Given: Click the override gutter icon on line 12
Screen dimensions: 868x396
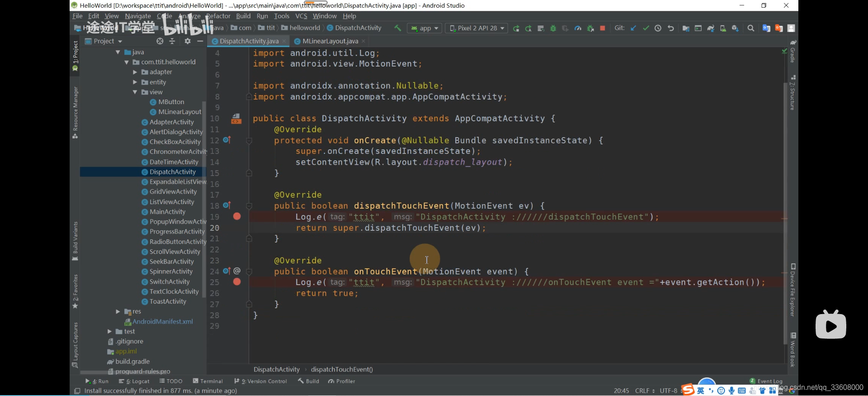Looking at the screenshot, I should point(227,140).
